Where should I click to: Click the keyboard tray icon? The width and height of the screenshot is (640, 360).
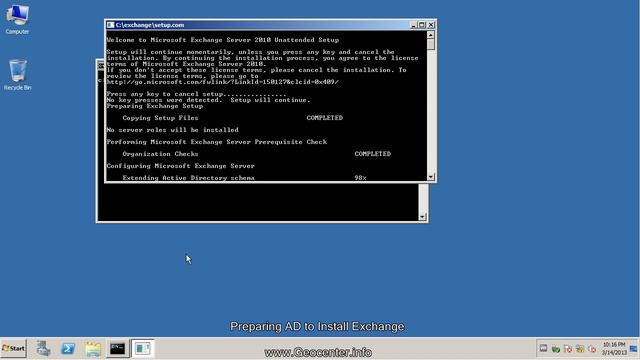543,349
